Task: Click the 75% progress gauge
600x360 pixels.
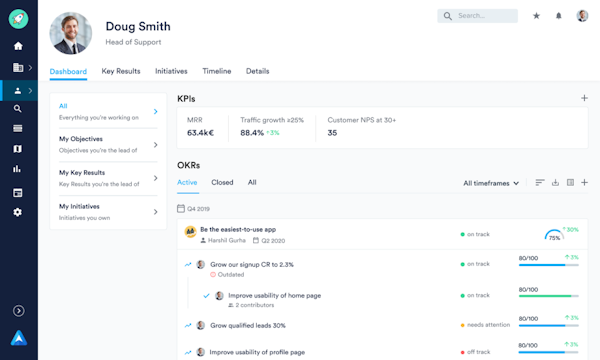Action: coord(554,235)
